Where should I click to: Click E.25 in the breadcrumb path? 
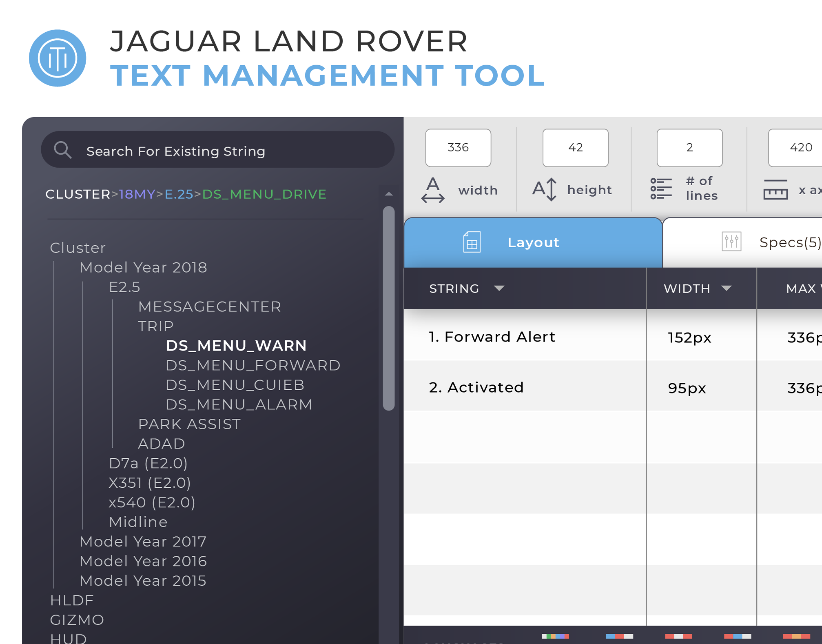click(179, 194)
